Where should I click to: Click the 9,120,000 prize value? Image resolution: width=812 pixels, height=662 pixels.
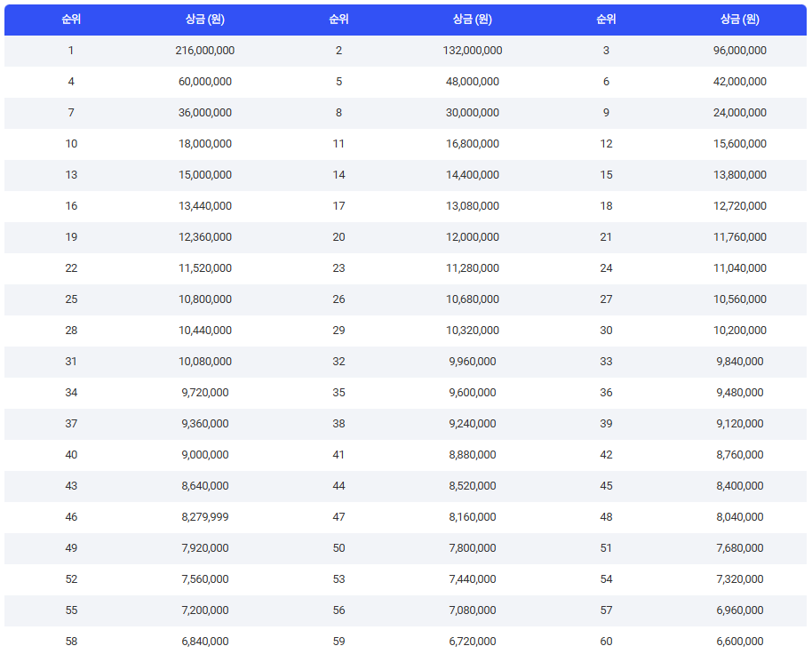click(x=739, y=424)
